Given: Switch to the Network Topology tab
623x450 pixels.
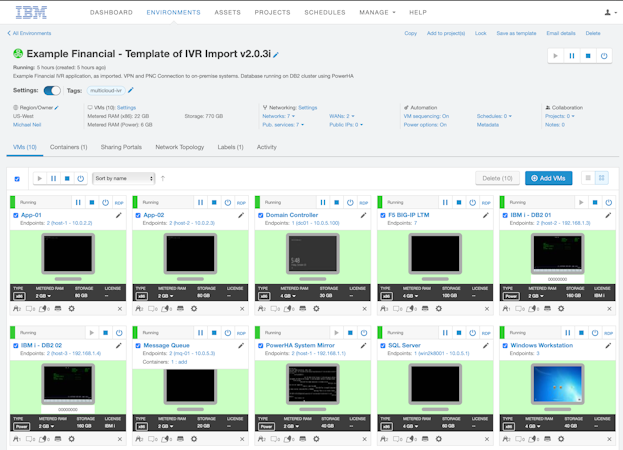Looking at the screenshot, I should point(180,147).
